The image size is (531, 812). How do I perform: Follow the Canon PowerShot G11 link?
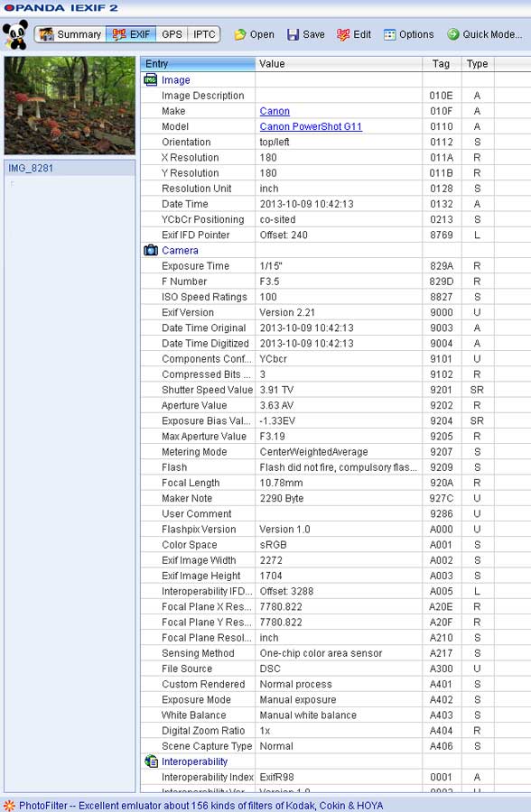pyautogui.click(x=311, y=126)
